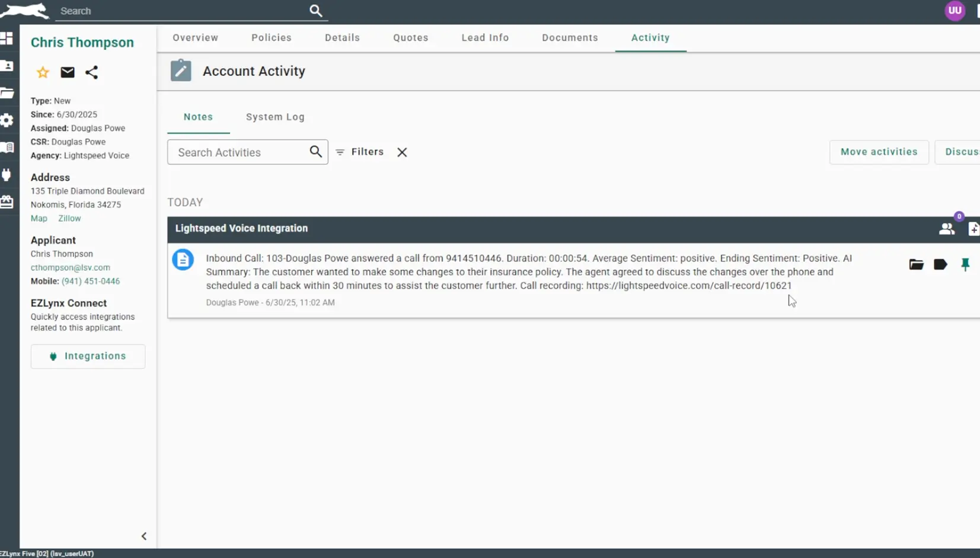Click the 'EZLynx Connect' heading
The width and height of the screenshot is (980, 558).
pos(69,303)
